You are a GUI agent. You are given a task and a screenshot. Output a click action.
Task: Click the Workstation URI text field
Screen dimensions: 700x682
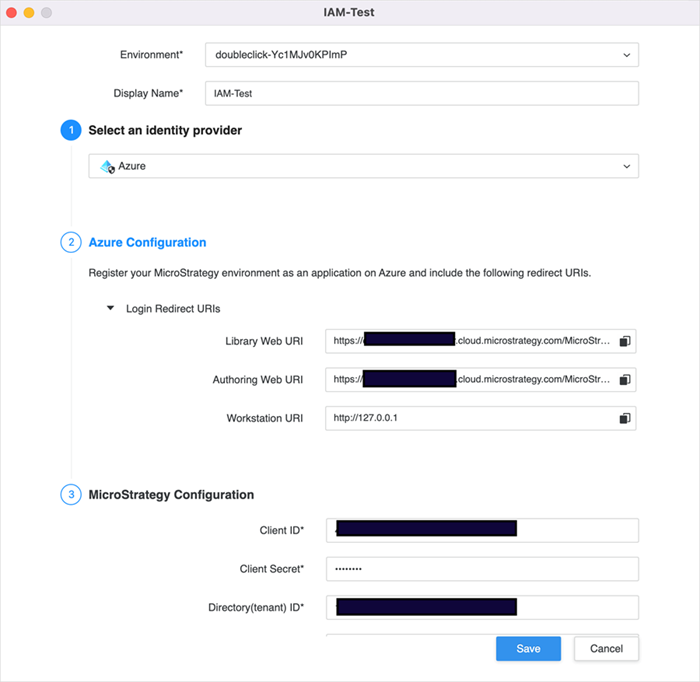tap(470, 418)
